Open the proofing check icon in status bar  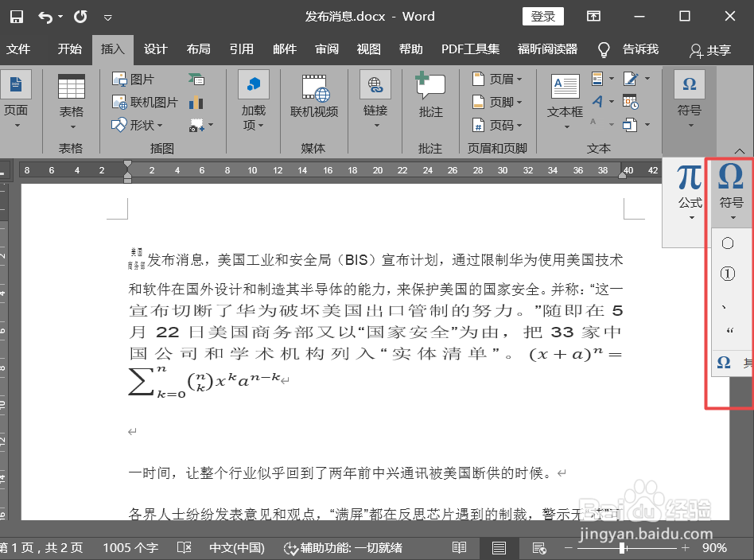(x=185, y=548)
